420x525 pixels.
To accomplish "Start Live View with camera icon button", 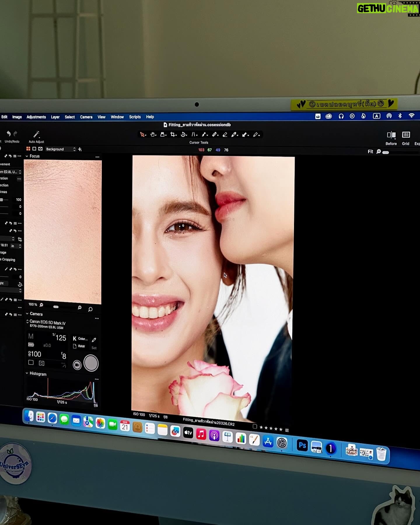I will (x=77, y=365).
